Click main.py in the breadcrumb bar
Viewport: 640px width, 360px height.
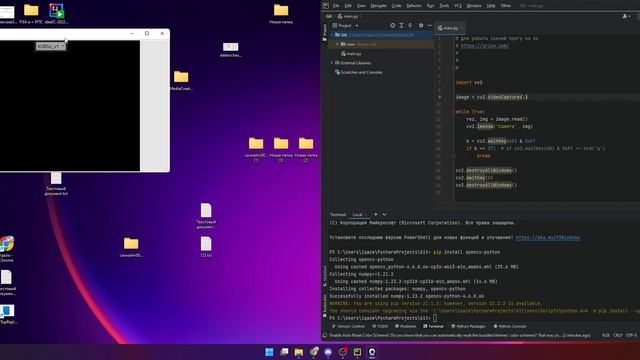(348, 16)
